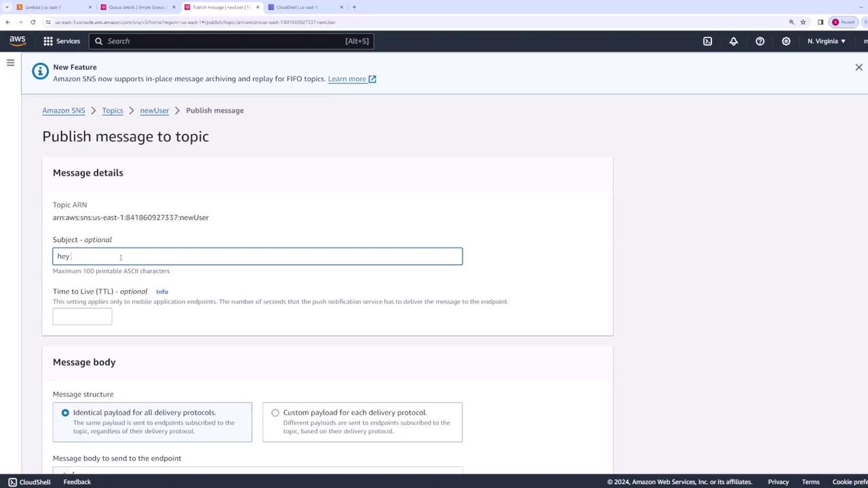Open the Paused browser profile button
This screenshot has width=868, height=488.
[x=844, y=22]
